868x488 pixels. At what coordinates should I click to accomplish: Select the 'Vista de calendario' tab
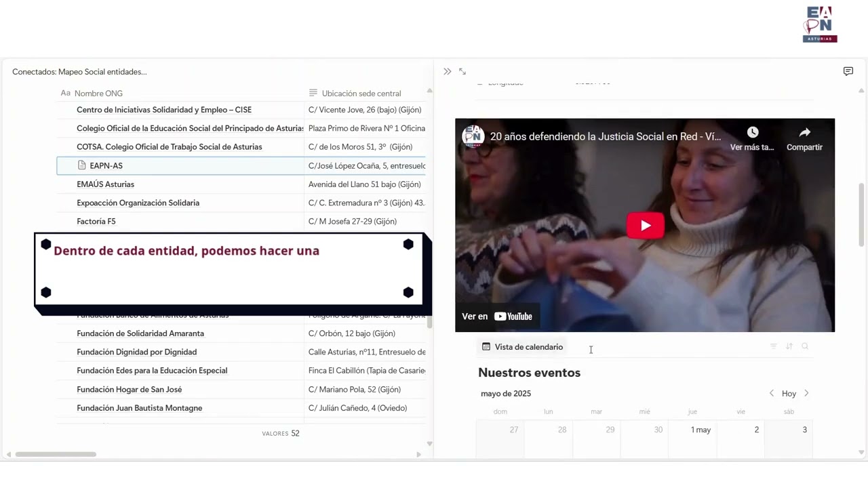click(522, 347)
